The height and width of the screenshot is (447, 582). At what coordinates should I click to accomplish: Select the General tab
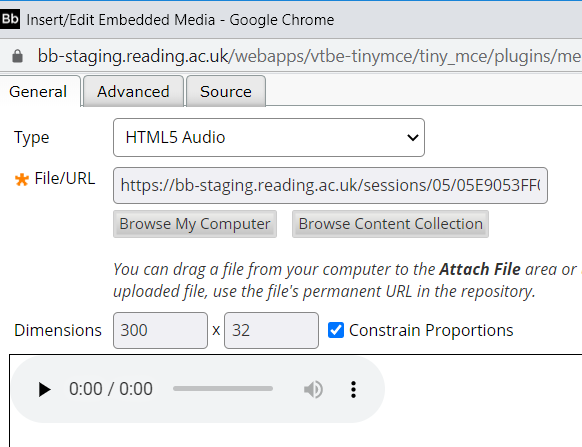pos(38,91)
